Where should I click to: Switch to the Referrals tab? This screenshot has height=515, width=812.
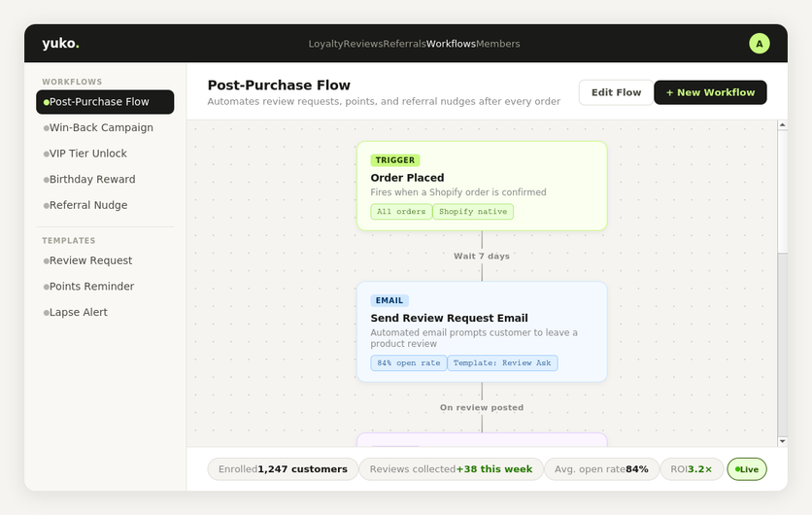tap(404, 44)
